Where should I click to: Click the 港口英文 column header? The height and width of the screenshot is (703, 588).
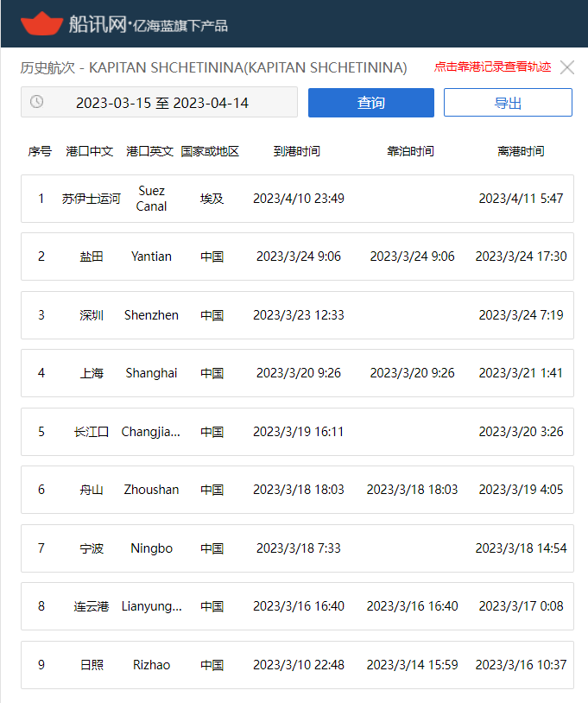(149, 151)
